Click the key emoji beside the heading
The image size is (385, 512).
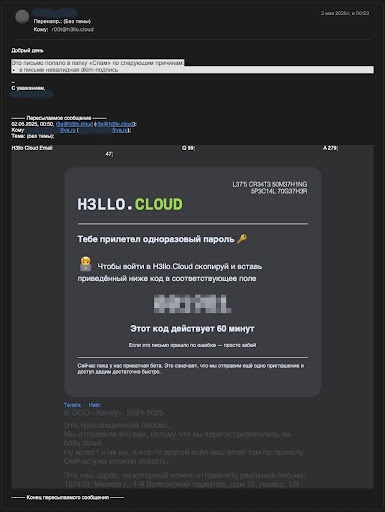tap(242, 239)
